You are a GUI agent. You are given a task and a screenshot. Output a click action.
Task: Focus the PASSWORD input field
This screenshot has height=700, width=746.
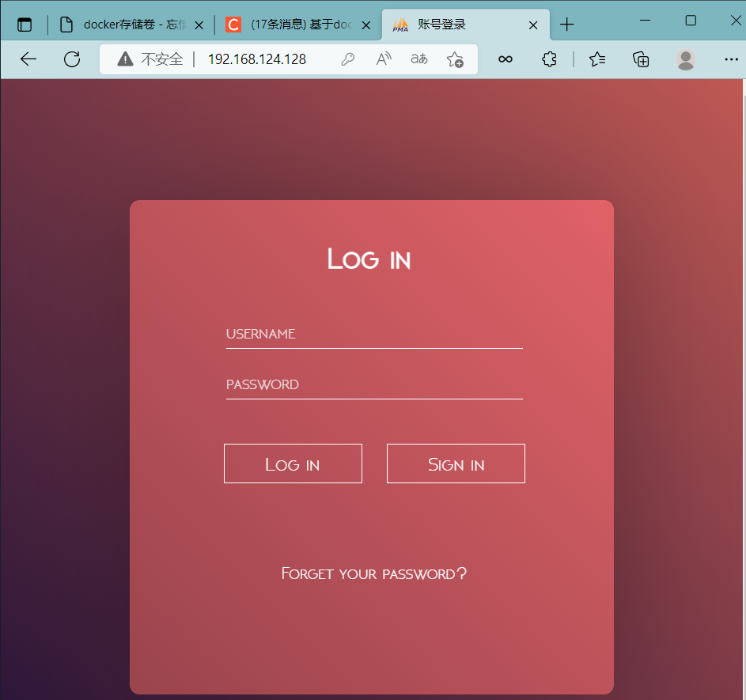(374, 384)
